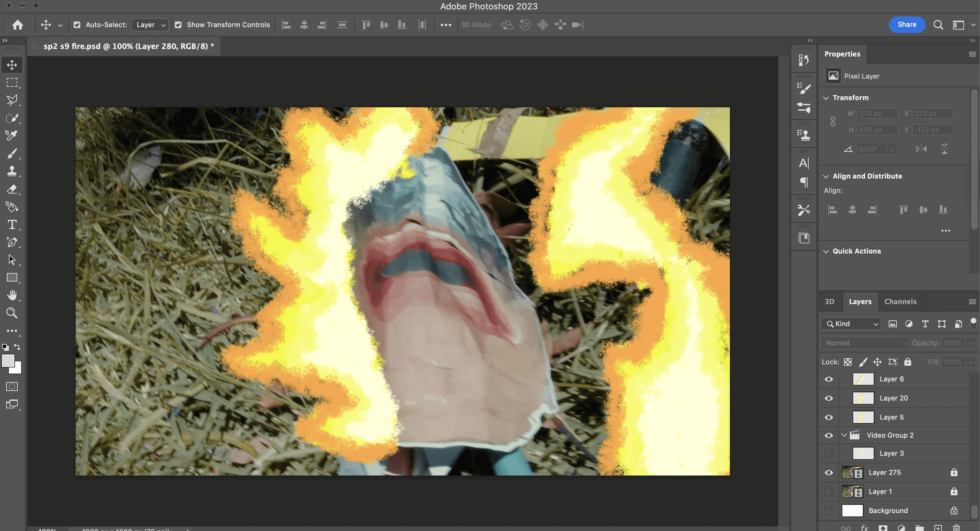Select the Brush tool

(x=12, y=154)
